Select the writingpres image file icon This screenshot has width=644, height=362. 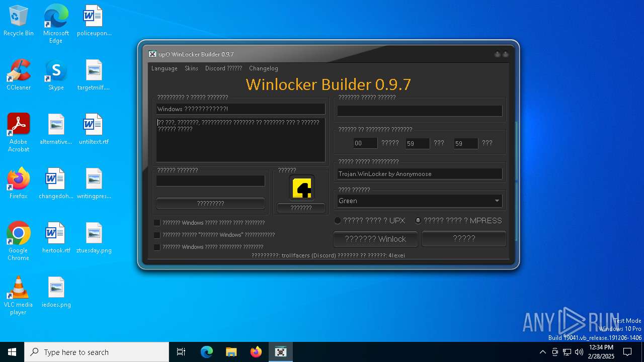click(x=94, y=184)
